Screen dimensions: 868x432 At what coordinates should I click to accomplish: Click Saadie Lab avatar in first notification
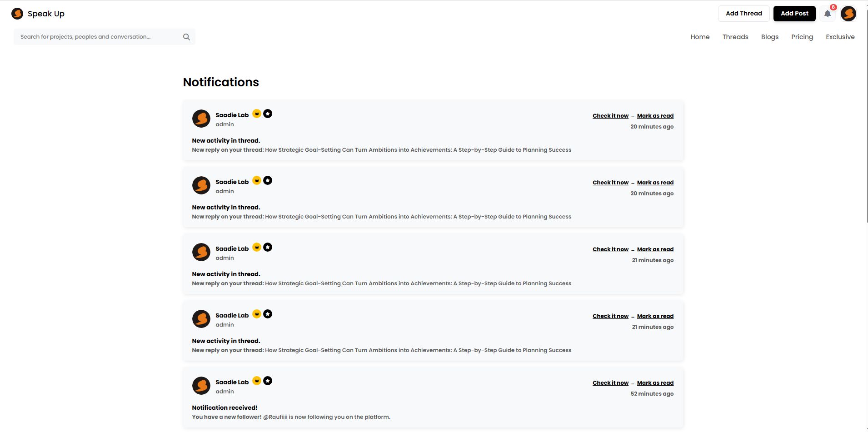pos(201,119)
